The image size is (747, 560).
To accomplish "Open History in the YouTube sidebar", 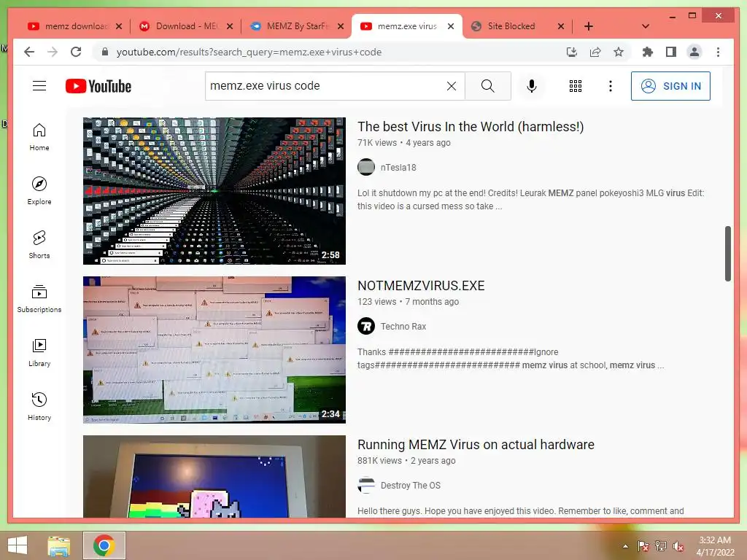I will pos(39,407).
